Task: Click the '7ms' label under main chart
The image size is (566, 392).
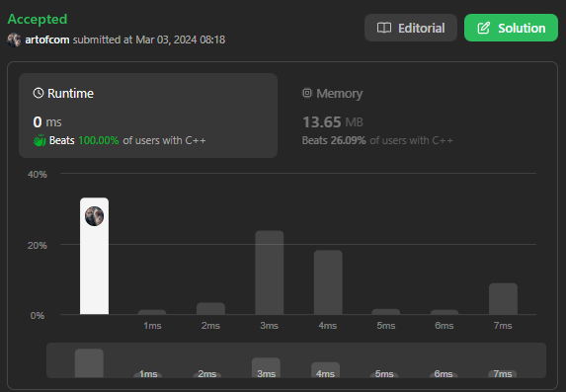Action: pyautogui.click(x=503, y=326)
